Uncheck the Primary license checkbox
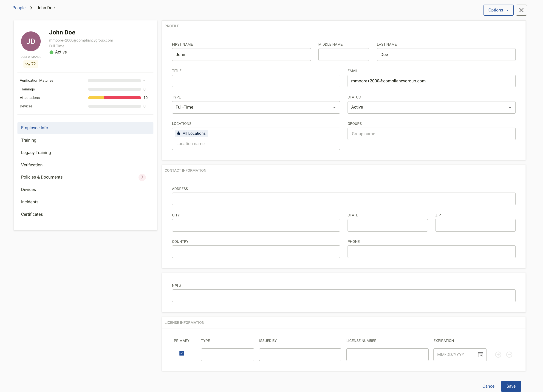 point(181,353)
